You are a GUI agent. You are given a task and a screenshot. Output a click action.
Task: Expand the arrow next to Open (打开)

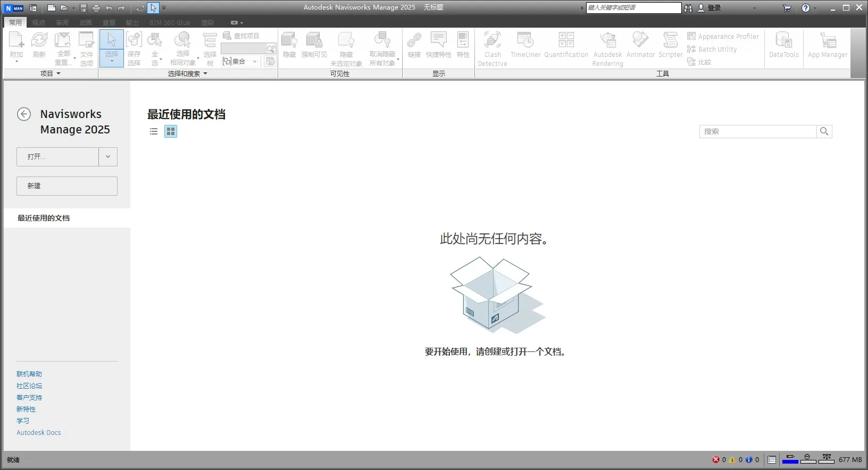108,157
